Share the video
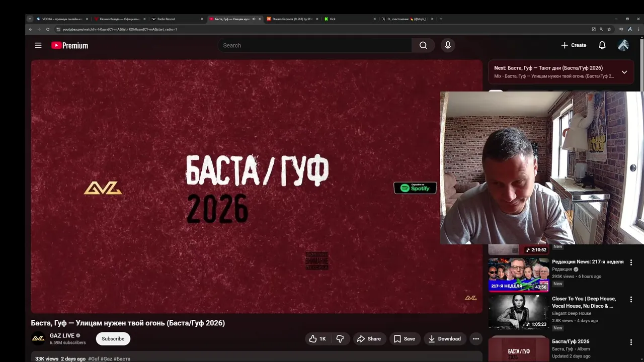The height and width of the screenshot is (362, 644). [x=369, y=339]
